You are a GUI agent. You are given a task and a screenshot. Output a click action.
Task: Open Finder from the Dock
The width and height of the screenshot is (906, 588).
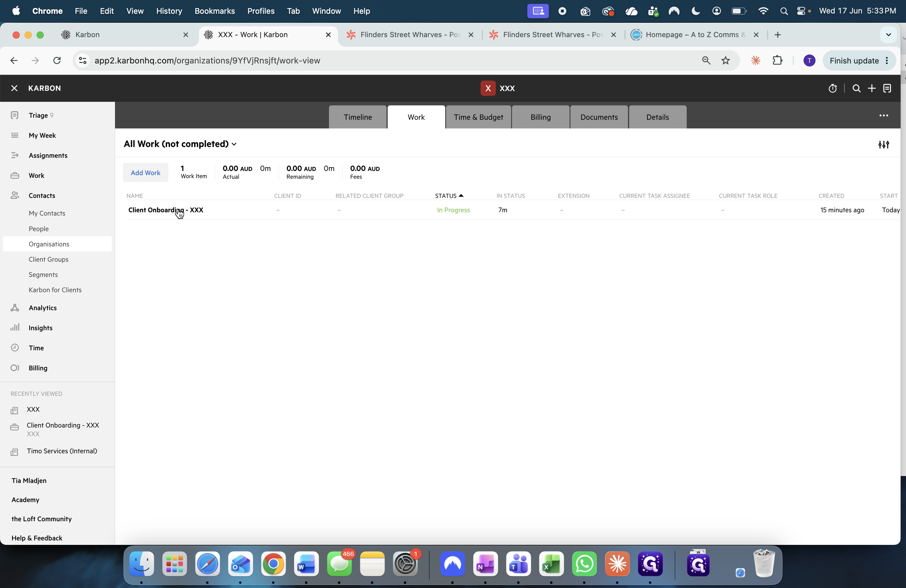click(x=142, y=564)
